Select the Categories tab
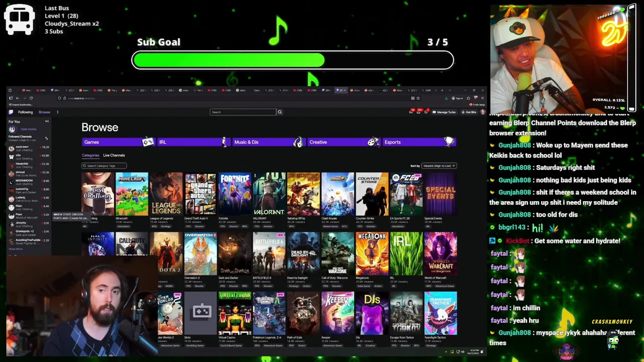Image resolution: width=644 pixels, height=362 pixels. (91, 155)
